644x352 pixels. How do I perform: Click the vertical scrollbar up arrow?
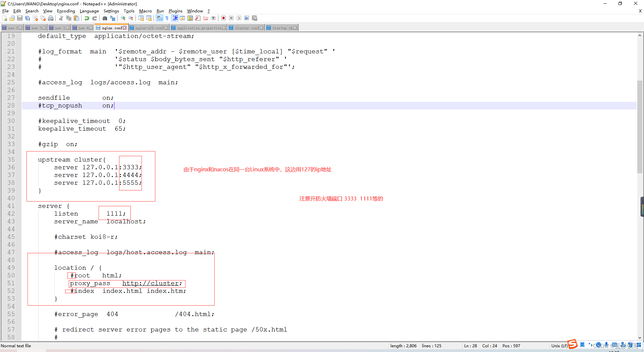[640, 35]
